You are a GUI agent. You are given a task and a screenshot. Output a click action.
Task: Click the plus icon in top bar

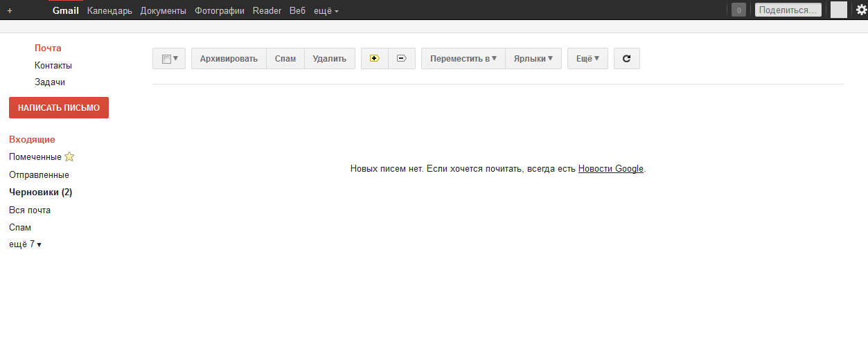tap(10, 10)
